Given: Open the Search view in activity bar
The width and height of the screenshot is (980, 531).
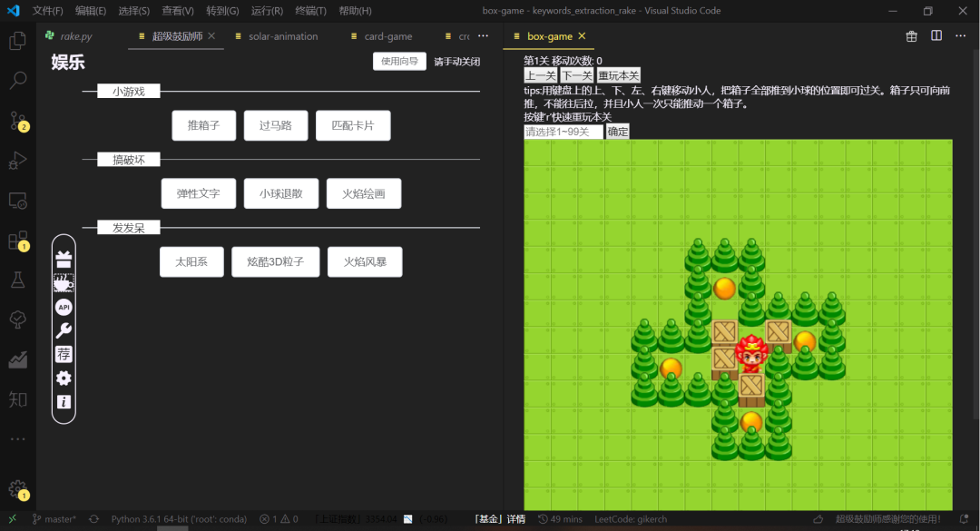Looking at the screenshot, I should (x=17, y=81).
